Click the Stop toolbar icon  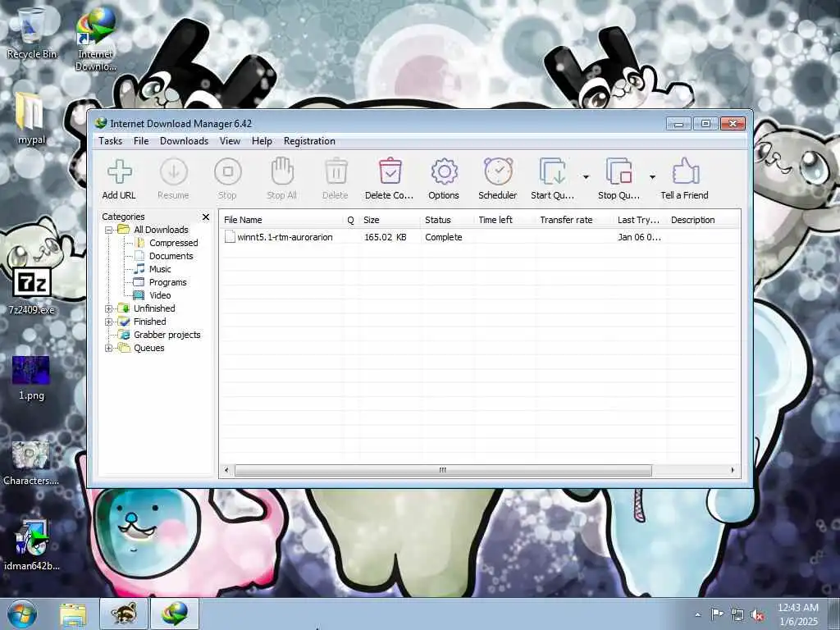[228, 172]
